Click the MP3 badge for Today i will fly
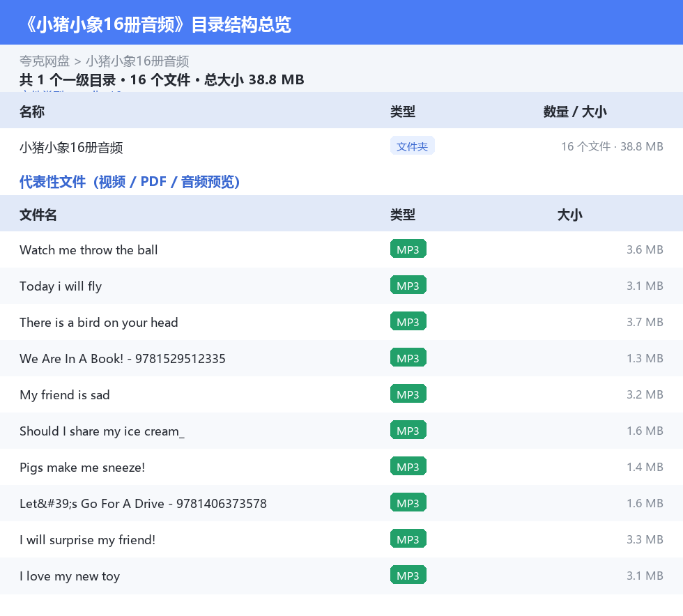 pyautogui.click(x=408, y=285)
